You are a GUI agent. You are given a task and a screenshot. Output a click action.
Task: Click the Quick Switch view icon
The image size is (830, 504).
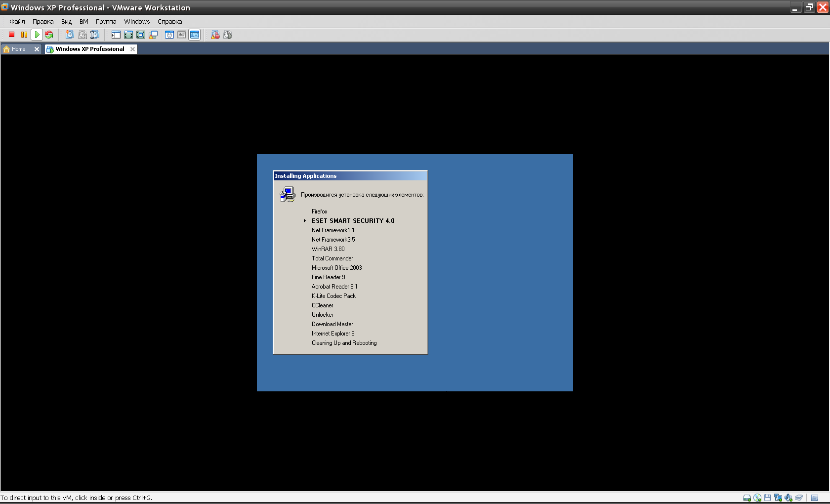(128, 35)
